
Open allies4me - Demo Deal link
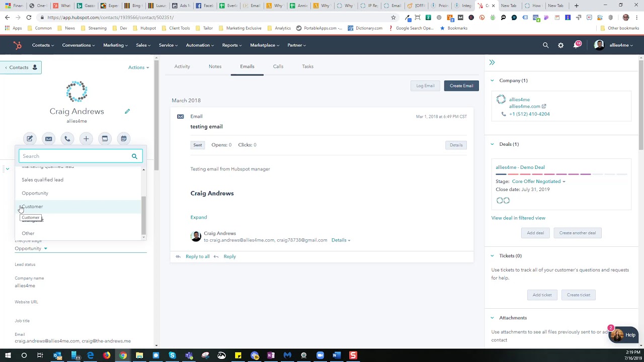pos(520,167)
